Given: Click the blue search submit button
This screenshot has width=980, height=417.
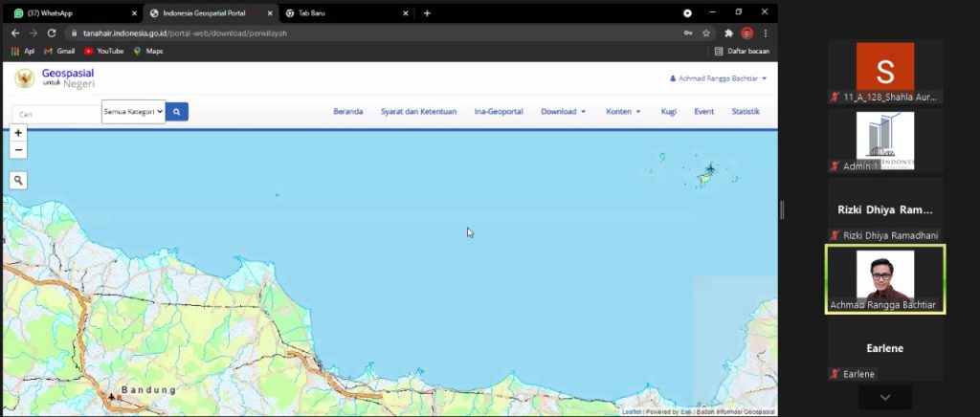Looking at the screenshot, I should (177, 112).
